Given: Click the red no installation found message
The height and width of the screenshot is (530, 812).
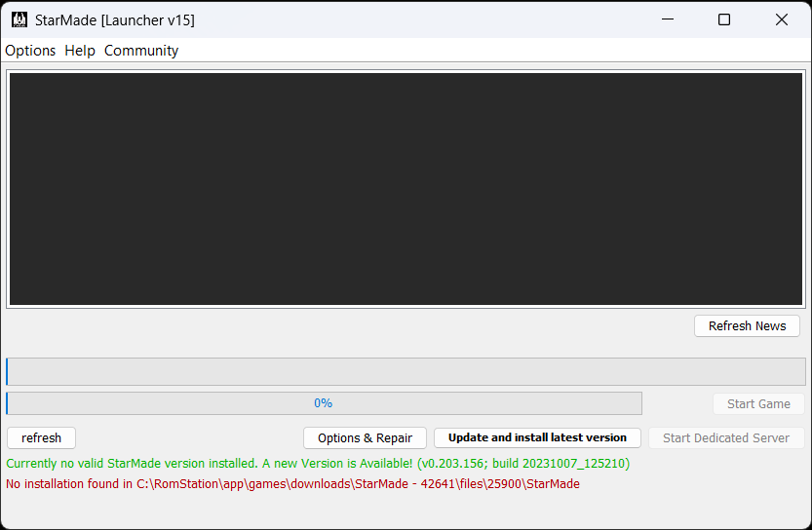Looking at the screenshot, I should [x=292, y=484].
